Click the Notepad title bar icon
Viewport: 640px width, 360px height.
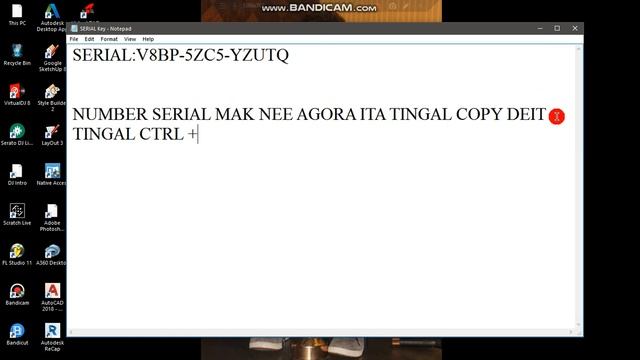point(74,28)
